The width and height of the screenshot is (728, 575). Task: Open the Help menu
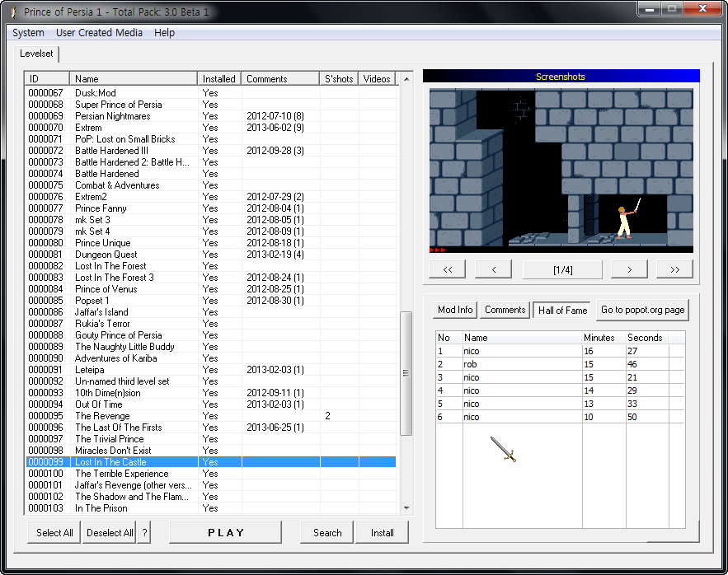click(164, 33)
